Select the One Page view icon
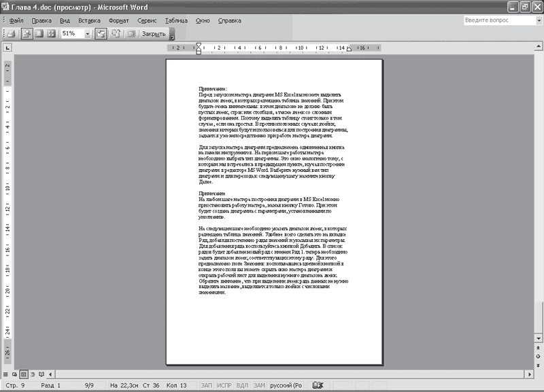 coord(38,33)
